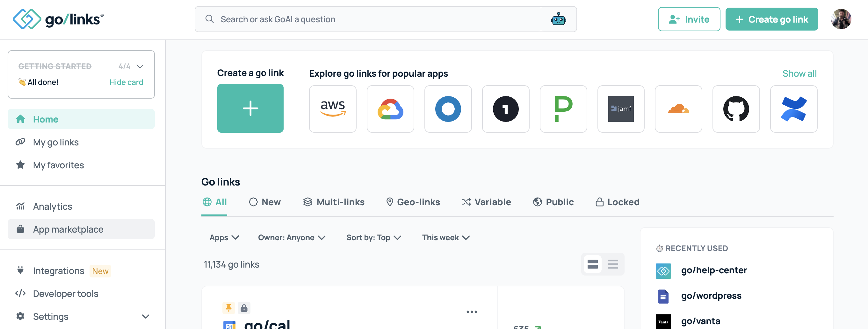
Task: Click the Hide card link
Action: click(126, 82)
